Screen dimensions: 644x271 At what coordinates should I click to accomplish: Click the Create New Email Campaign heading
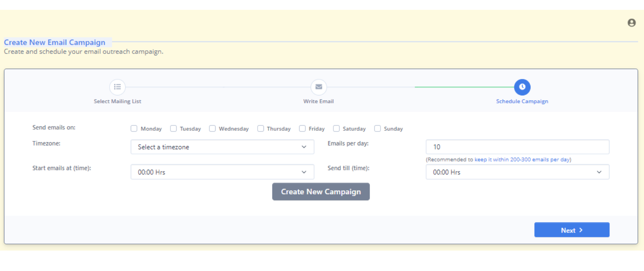(x=55, y=42)
